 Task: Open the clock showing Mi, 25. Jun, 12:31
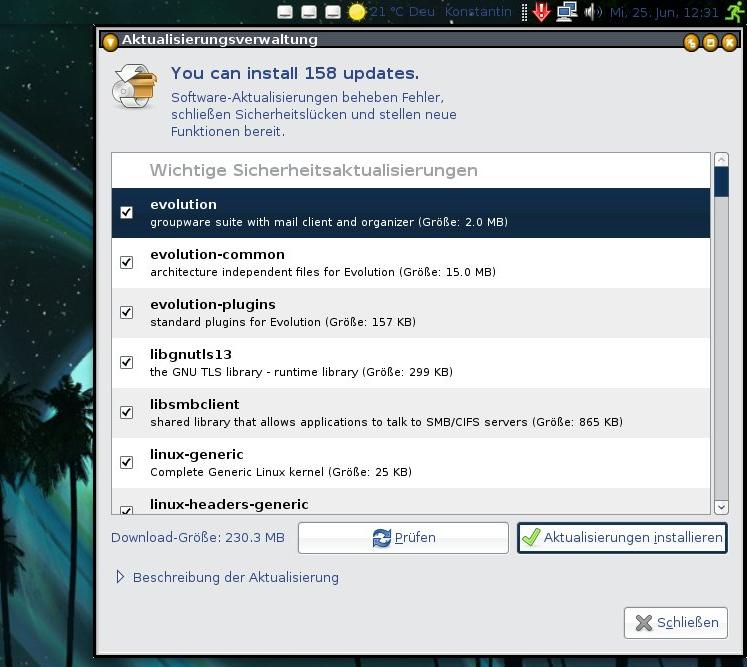tap(664, 12)
